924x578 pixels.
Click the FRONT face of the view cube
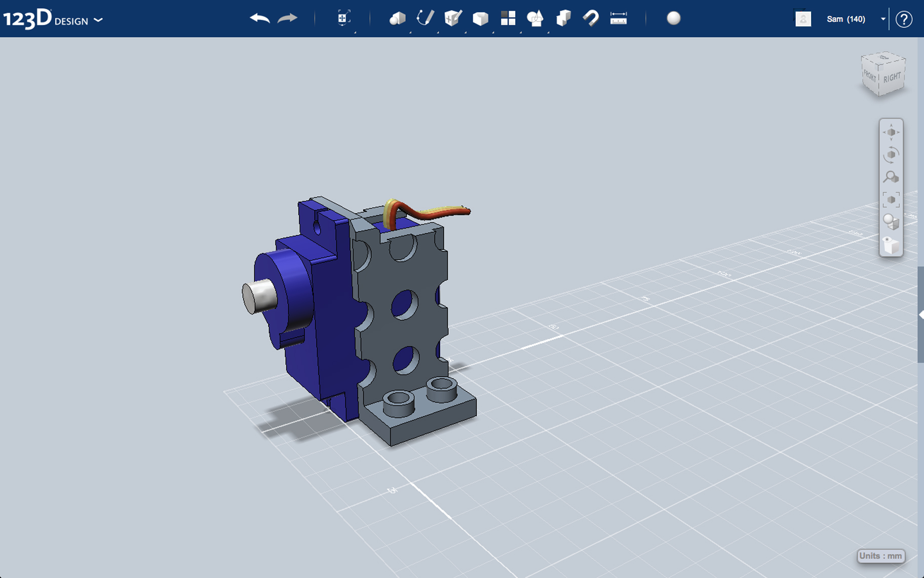[x=869, y=78]
